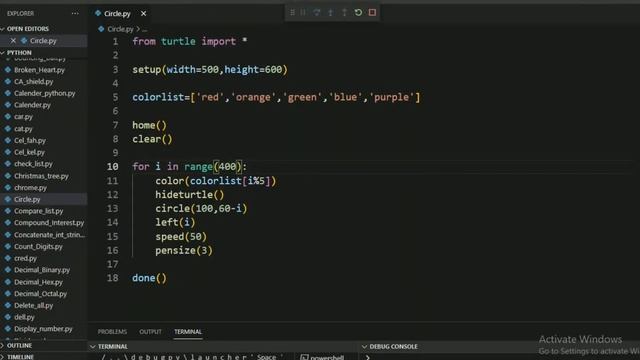Click the 'speed(50)' code line
This screenshot has width=640, height=360.
tap(181, 236)
